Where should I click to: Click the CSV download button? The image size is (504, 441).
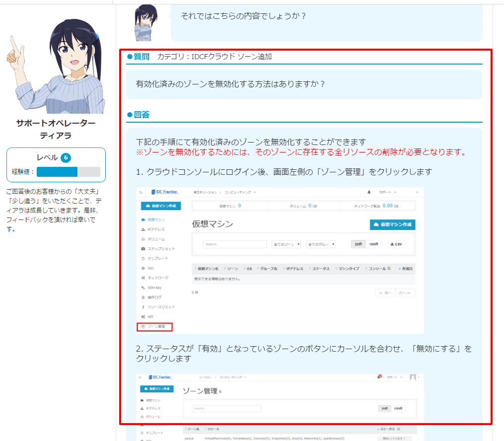[396, 244]
